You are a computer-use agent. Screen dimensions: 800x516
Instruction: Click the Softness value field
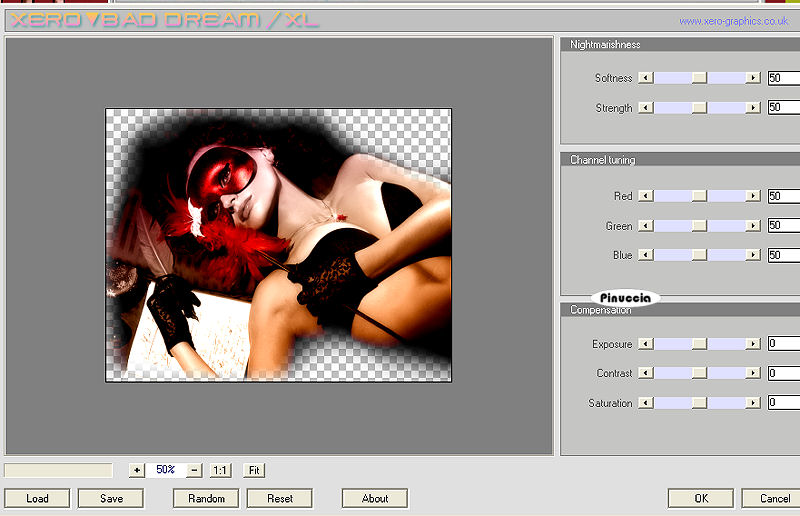click(784, 78)
